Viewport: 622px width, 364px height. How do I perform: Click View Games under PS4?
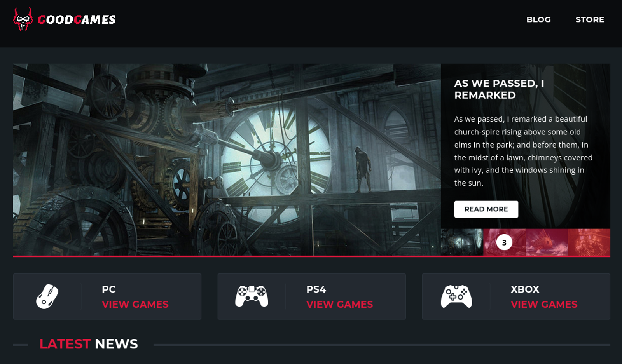click(x=340, y=304)
